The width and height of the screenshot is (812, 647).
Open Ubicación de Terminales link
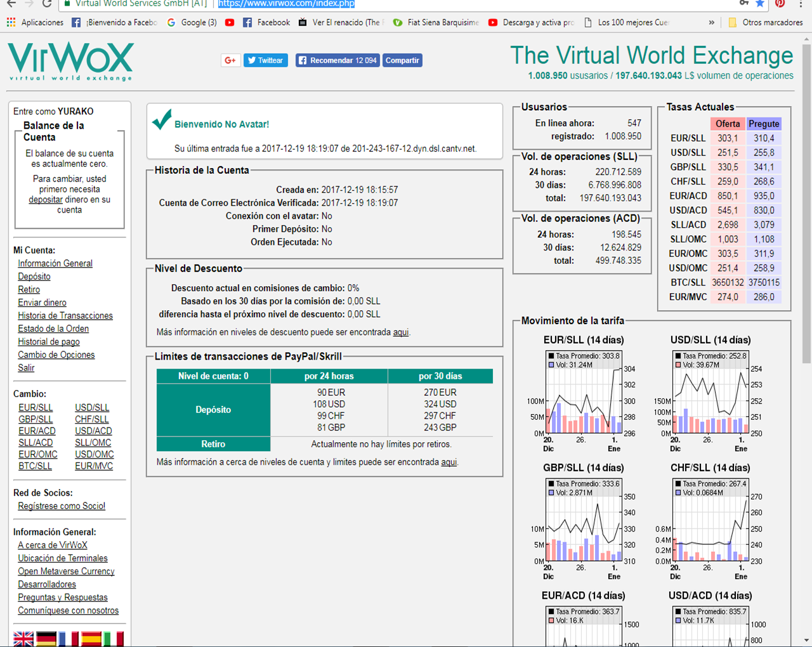tap(63, 558)
